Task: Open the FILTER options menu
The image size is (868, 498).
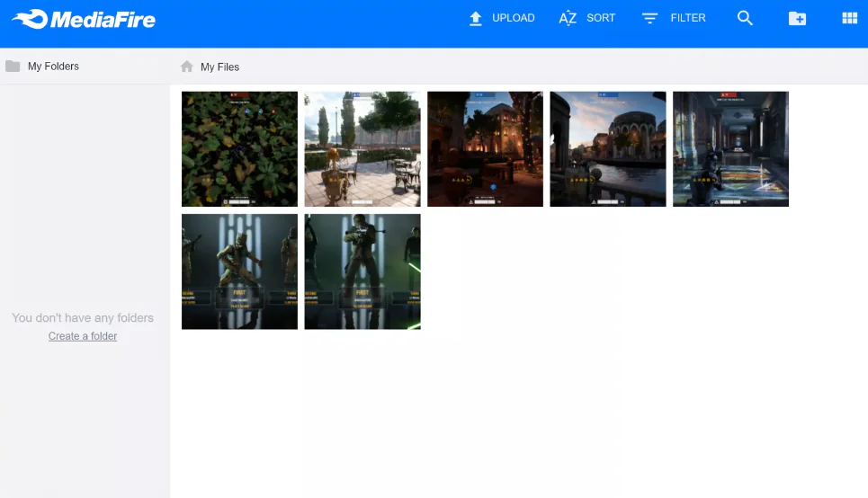Action: (688, 18)
